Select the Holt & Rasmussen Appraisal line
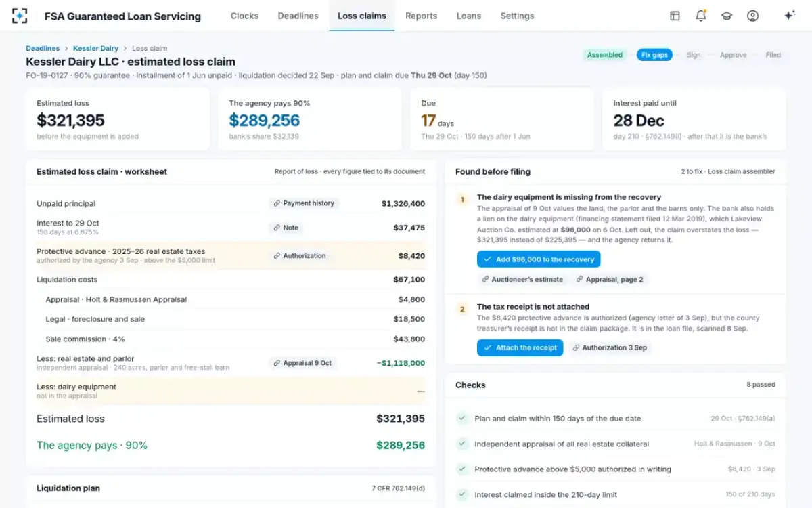The height and width of the screenshot is (508, 812). point(231,299)
